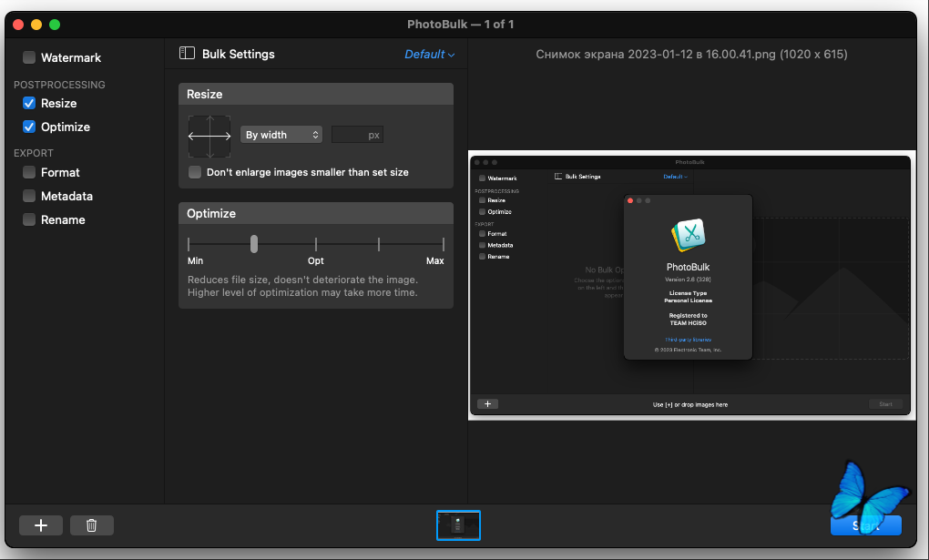
Task: Click the screenshot filename text in preview header
Action: click(691, 54)
